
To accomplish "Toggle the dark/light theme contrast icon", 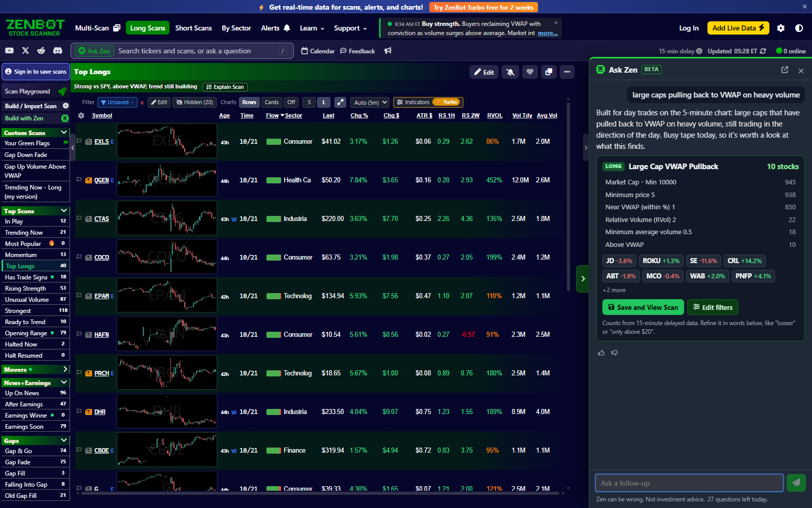I will [x=799, y=28].
